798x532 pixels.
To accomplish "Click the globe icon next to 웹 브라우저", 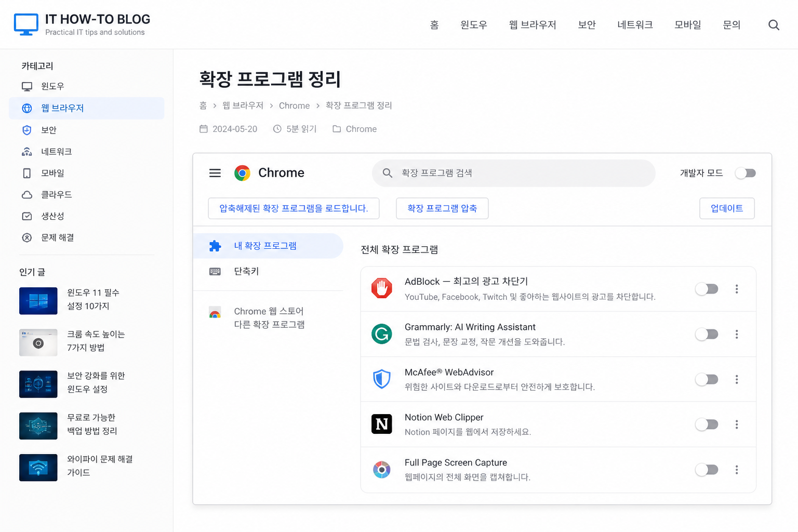I will pos(27,108).
